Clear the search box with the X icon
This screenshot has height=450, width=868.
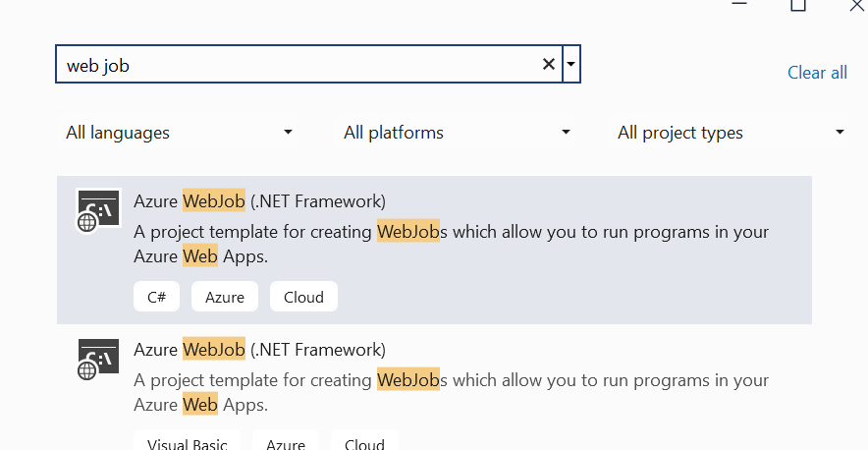[x=549, y=64]
